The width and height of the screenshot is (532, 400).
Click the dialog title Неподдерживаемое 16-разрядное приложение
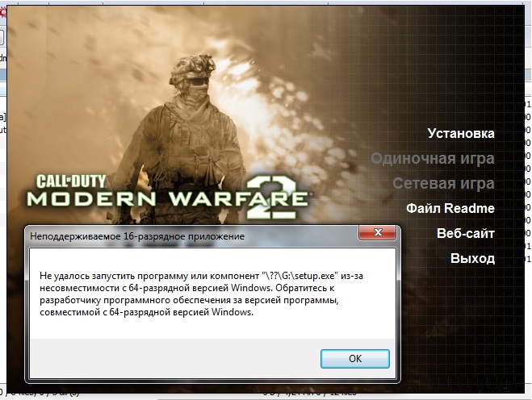click(136, 237)
